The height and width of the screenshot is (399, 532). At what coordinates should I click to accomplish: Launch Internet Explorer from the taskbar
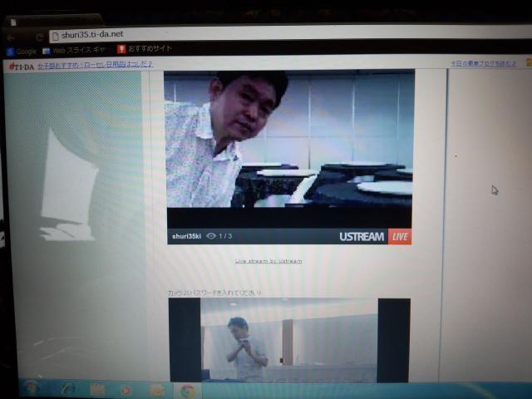pos(68,390)
